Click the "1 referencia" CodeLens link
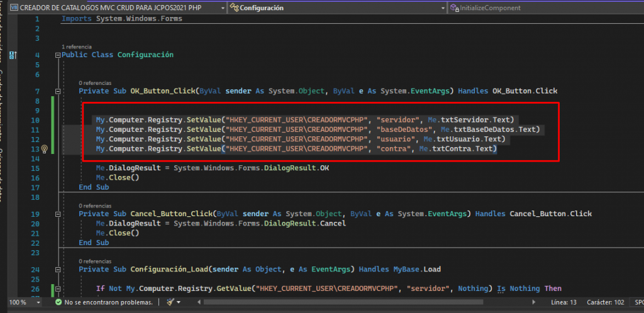Viewport: 644px width, 313px height. [x=77, y=47]
